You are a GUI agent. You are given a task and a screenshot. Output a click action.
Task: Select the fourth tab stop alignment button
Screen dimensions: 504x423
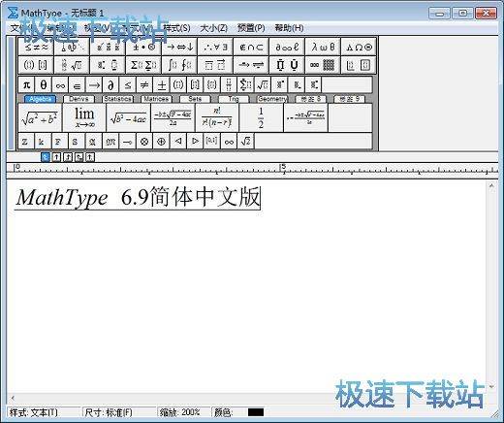click(x=79, y=157)
